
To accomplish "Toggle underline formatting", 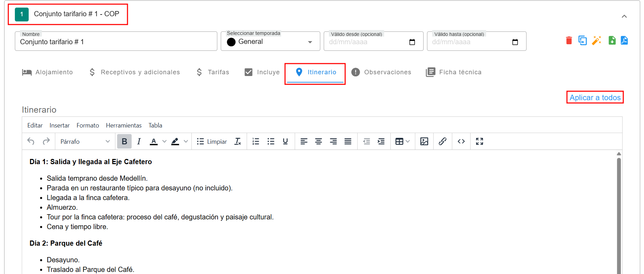I will (285, 141).
